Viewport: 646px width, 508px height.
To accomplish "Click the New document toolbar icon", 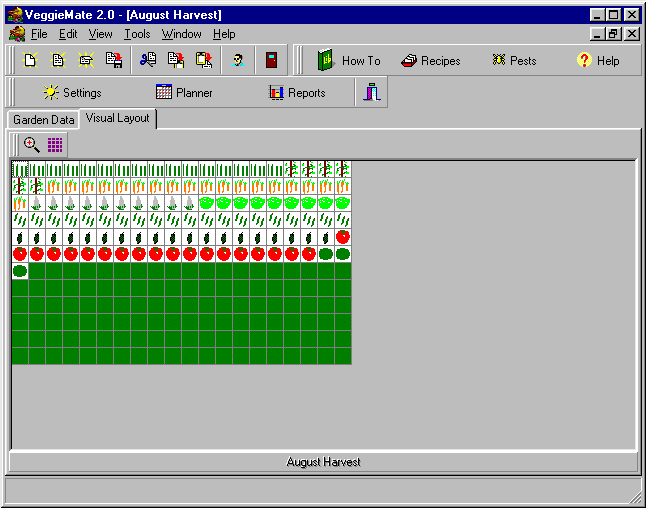I will point(30,60).
